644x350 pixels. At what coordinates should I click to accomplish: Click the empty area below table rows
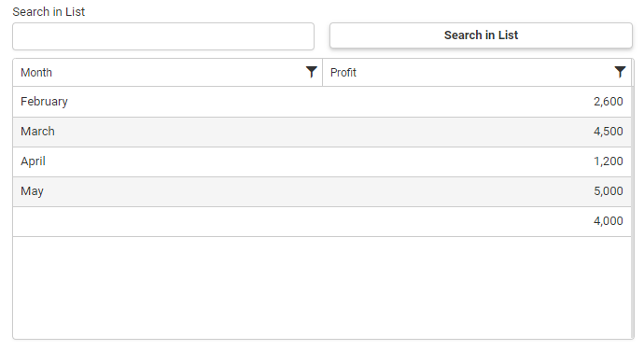(322, 287)
